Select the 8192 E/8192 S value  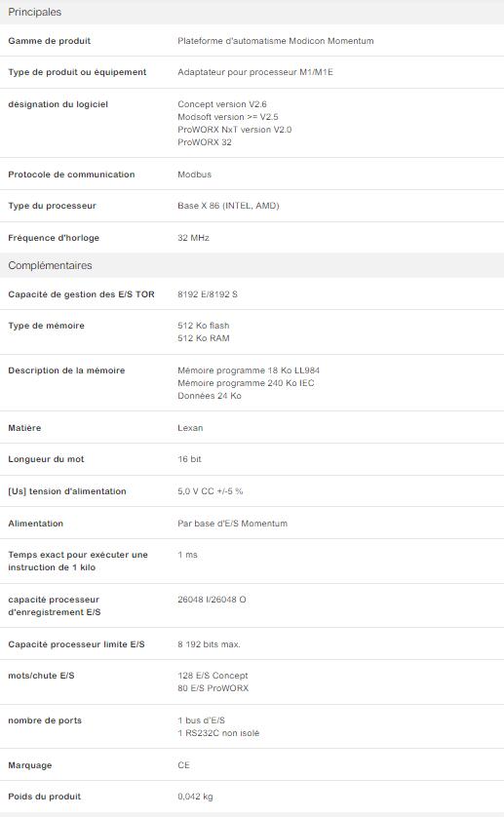(208, 294)
